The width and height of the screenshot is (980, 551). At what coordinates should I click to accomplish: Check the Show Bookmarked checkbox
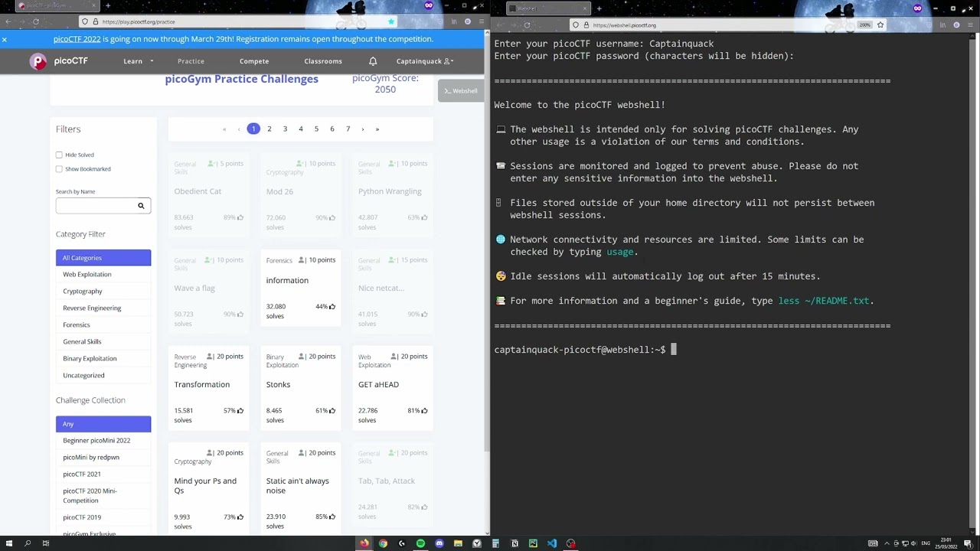(59, 168)
